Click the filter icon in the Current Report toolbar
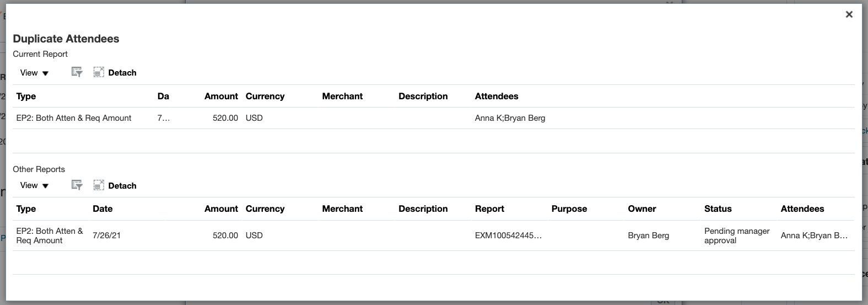This screenshot has width=868, height=305. [x=77, y=72]
